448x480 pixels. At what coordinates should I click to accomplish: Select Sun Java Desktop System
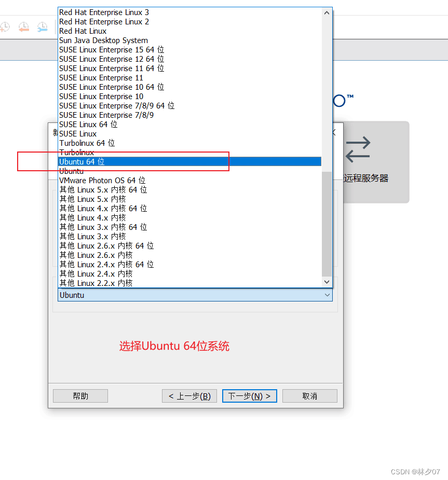point(189,40)
